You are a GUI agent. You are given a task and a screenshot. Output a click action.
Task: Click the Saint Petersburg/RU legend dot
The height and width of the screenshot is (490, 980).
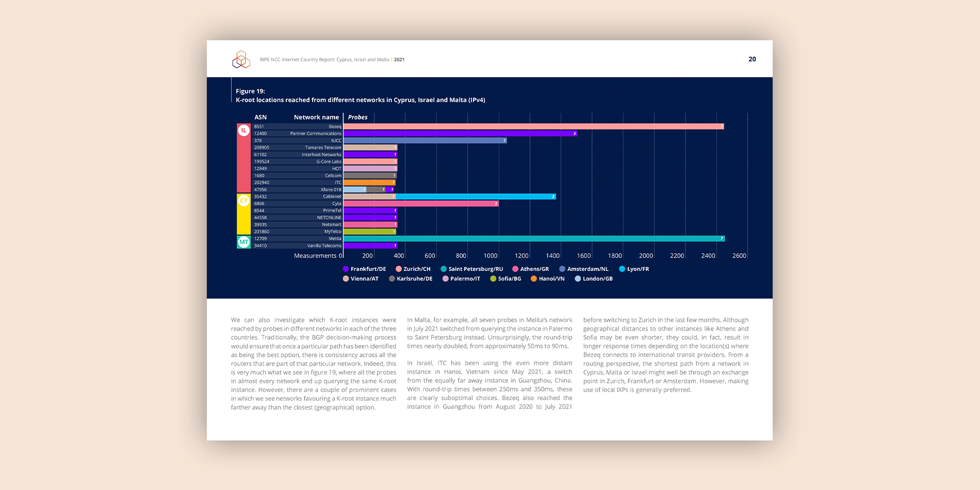coord(444,269)
